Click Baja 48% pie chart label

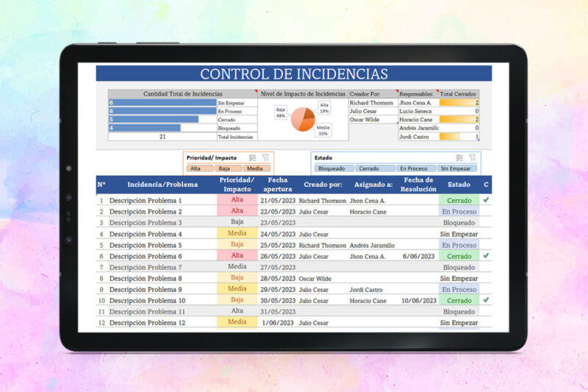click(x=281, y=113)
